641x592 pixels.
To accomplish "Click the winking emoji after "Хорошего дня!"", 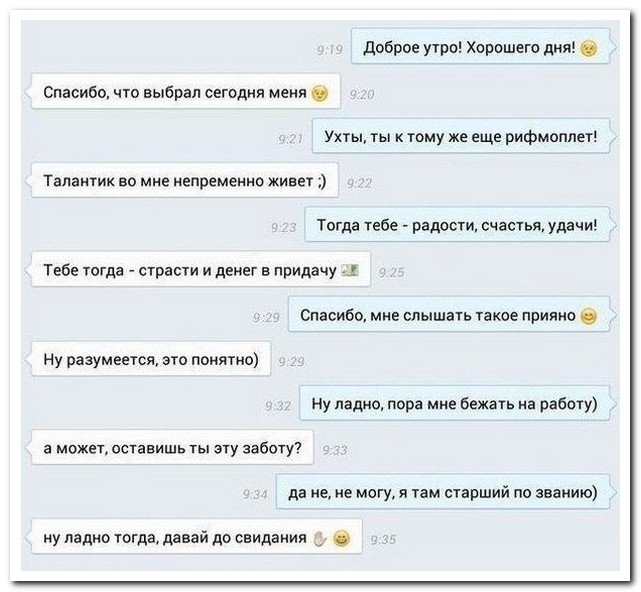I will pyautogui.click(x=588, y=49).
